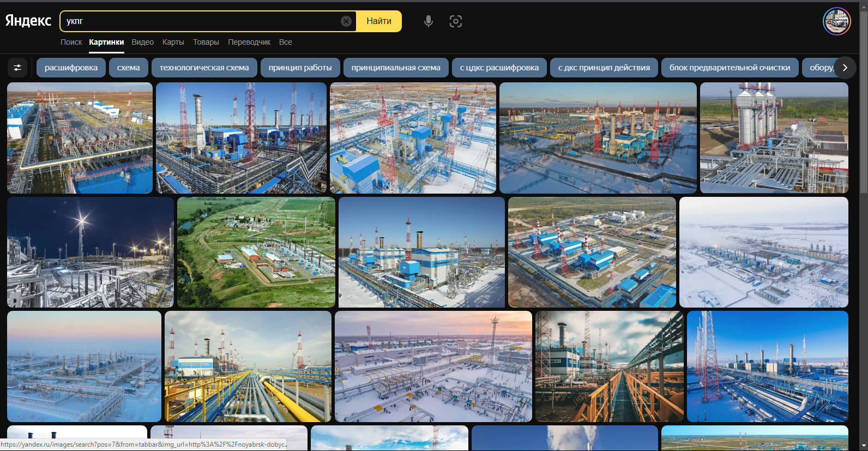
Task: Select the Картинки tab
Action: click(106, 42)
